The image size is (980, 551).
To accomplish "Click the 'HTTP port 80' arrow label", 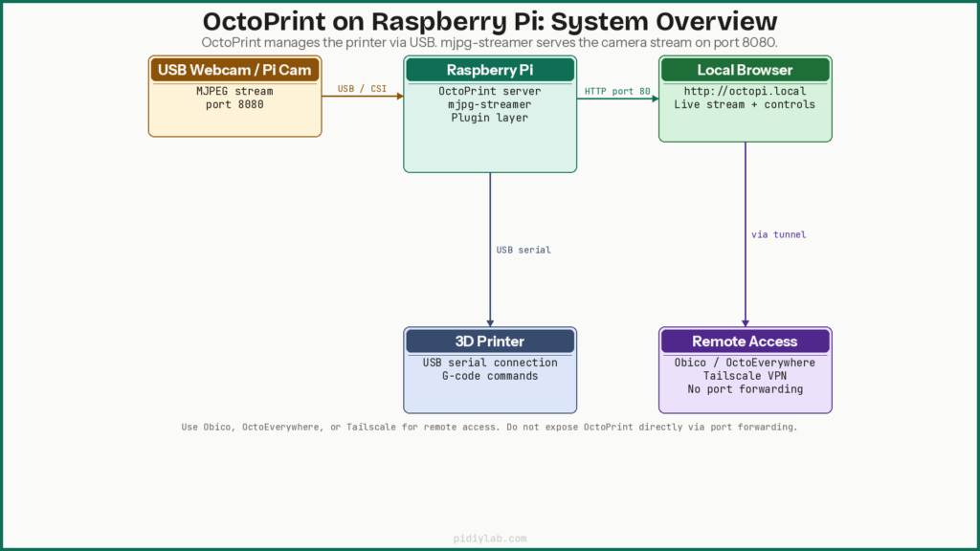I will (x=617, y=91).
